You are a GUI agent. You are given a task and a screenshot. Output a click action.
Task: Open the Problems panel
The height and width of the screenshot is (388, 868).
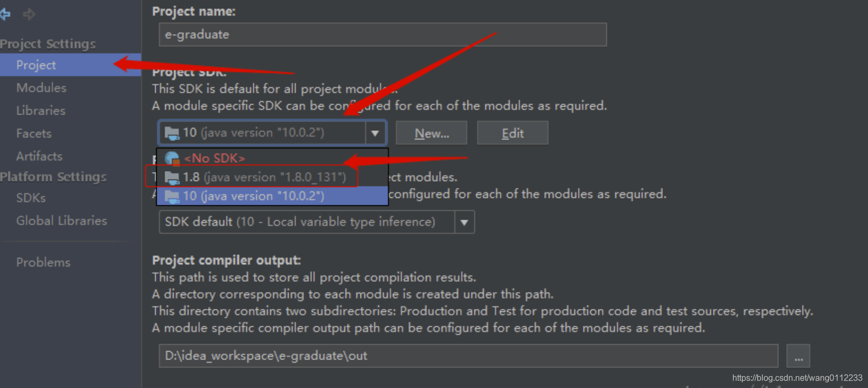coord(43,262)
